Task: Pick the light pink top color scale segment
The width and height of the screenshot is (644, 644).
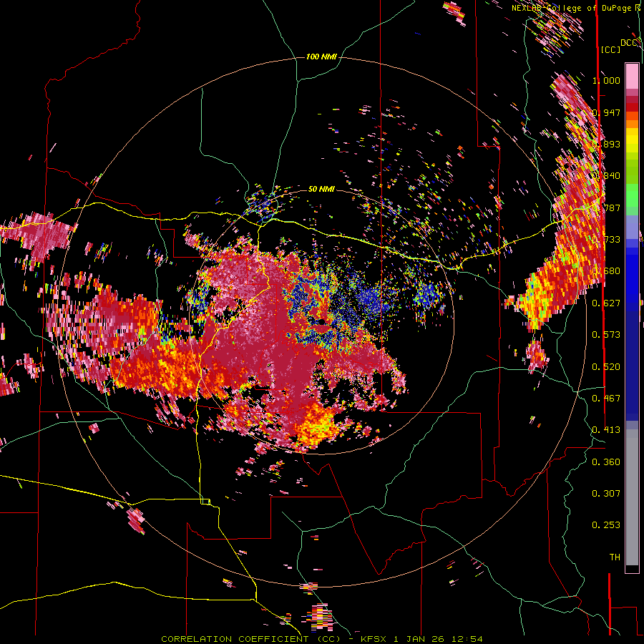Action: pos(632,76)
